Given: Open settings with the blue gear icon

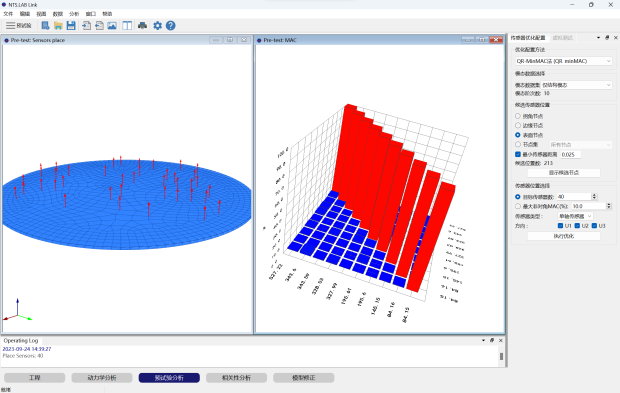Looking at the screenshot, I should [x=157, y=26].
